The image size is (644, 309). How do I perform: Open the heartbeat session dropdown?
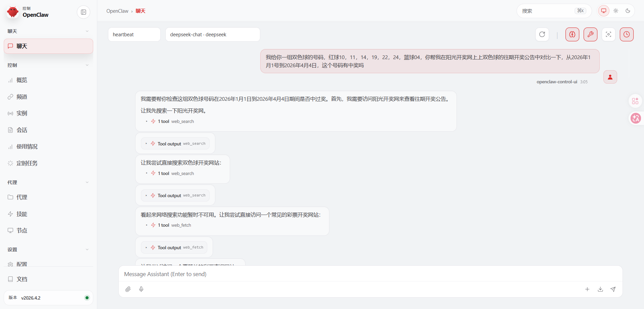(x=134, y=35)
